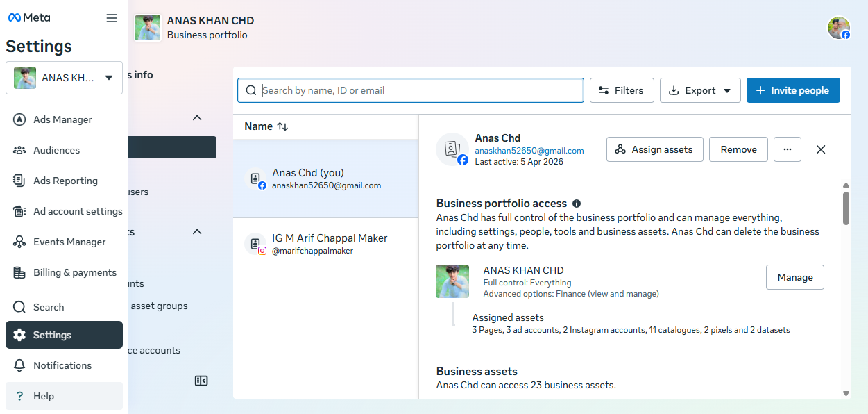Open Ads Manager from the sidebar

(62, 119)
